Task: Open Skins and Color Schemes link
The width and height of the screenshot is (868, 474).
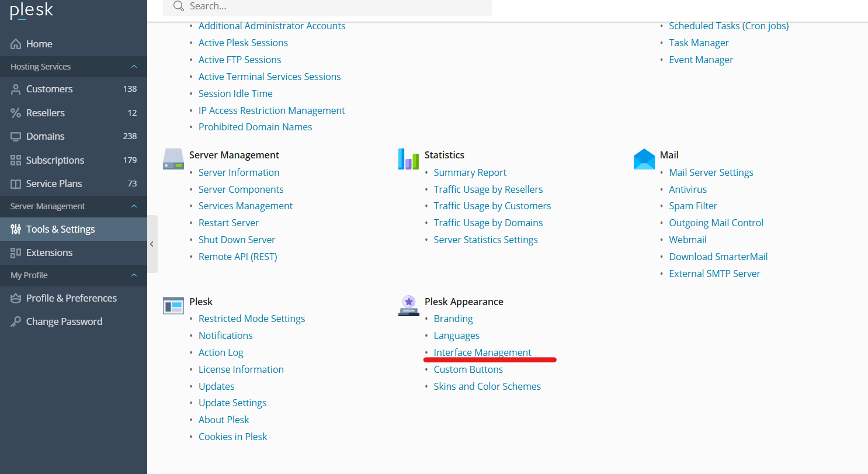Action: click(487, 386)
